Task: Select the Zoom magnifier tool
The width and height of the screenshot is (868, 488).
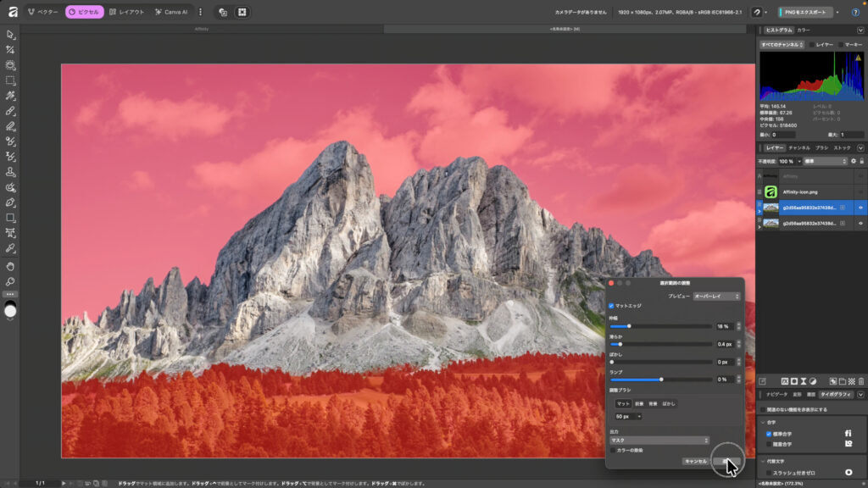Action: coord(10,280)
